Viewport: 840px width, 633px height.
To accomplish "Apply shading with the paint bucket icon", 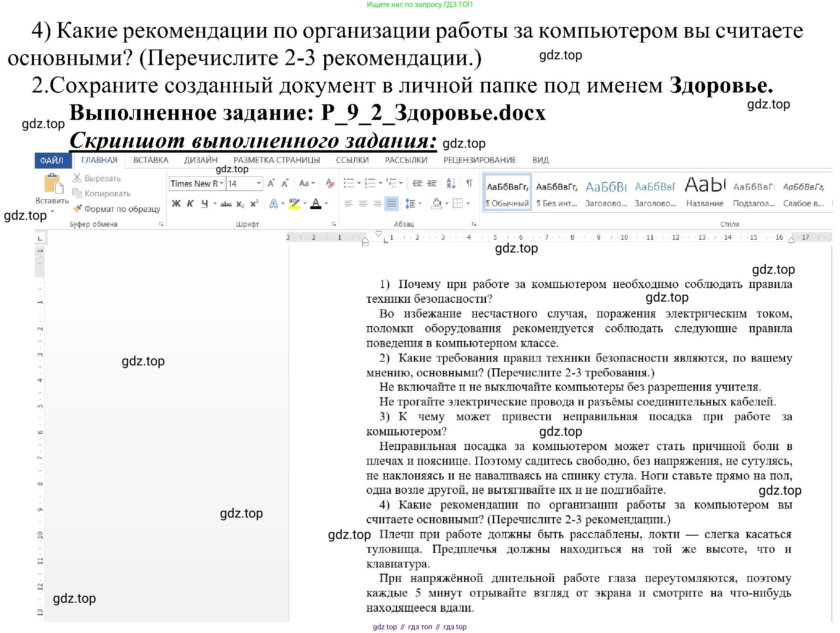I will pos(437,203).
